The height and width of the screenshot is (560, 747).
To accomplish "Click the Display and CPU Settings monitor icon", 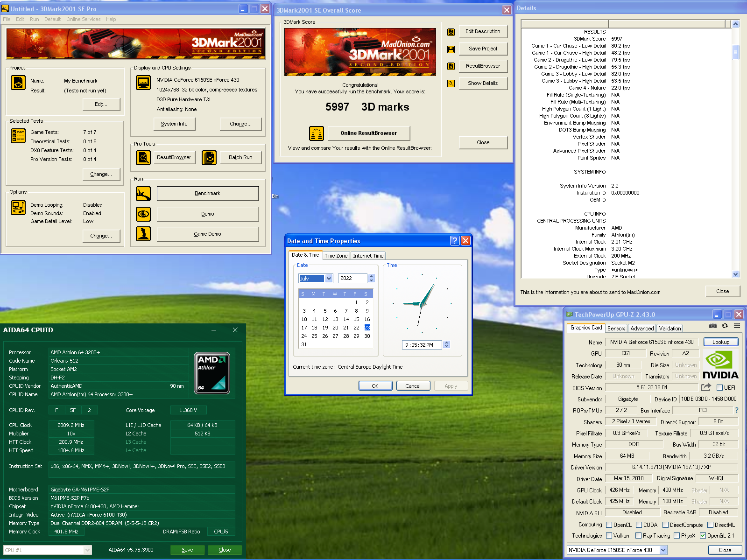I will (143, 83).
